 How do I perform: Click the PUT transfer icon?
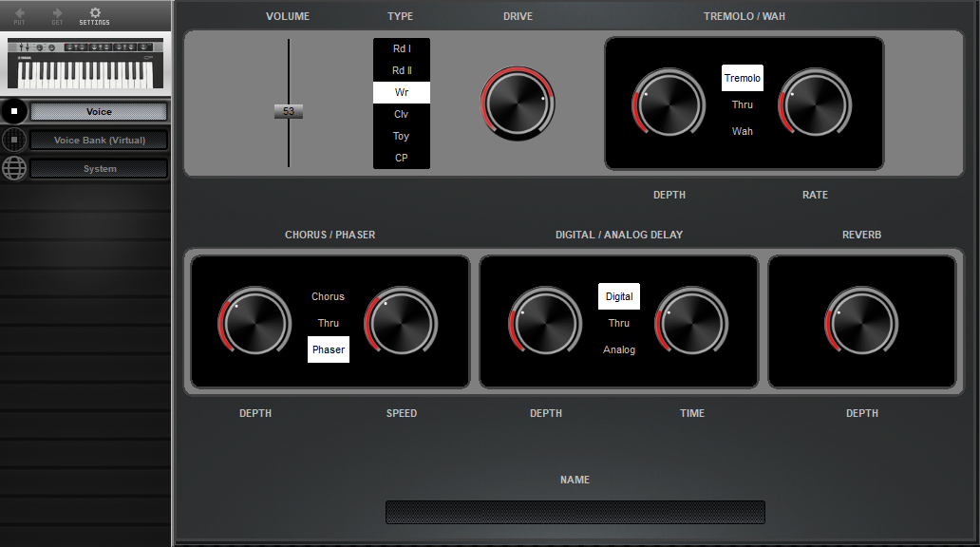21,14
